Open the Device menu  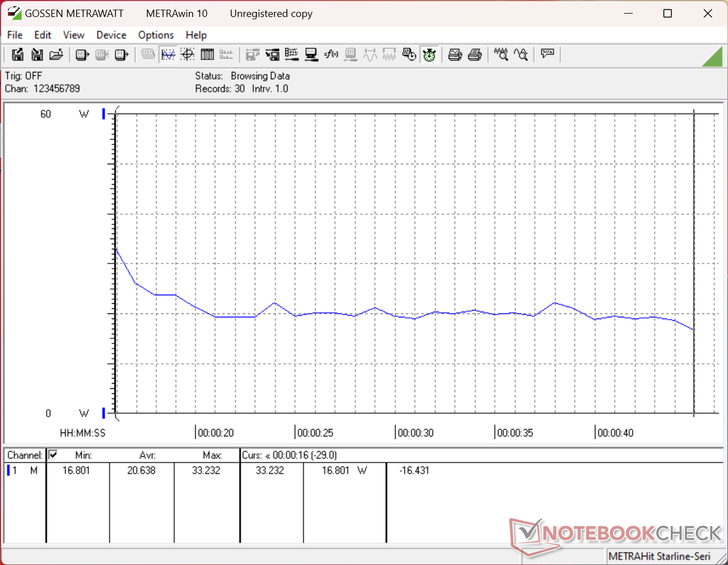[x=111, y=35]
